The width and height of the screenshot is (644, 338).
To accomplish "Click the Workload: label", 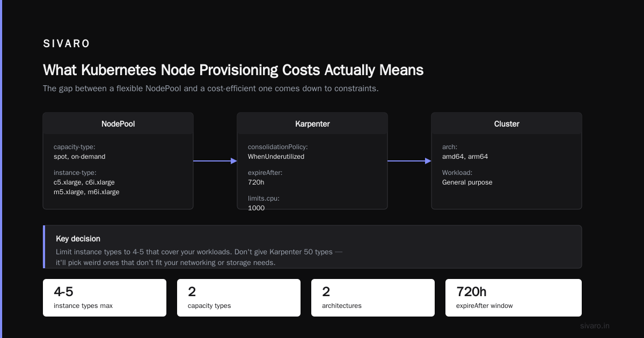I will pyautogui.click(x=457, y=173).
